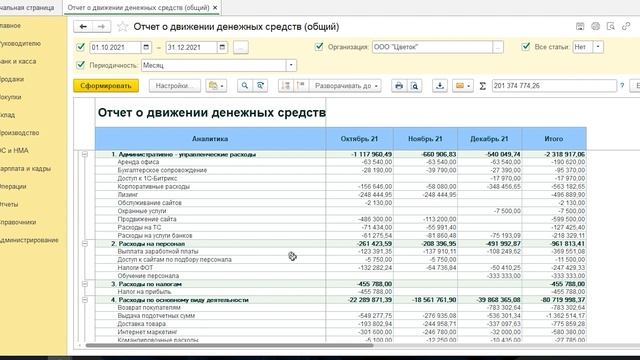Open calendar for start date 01.10.2021

pos(146,47)
